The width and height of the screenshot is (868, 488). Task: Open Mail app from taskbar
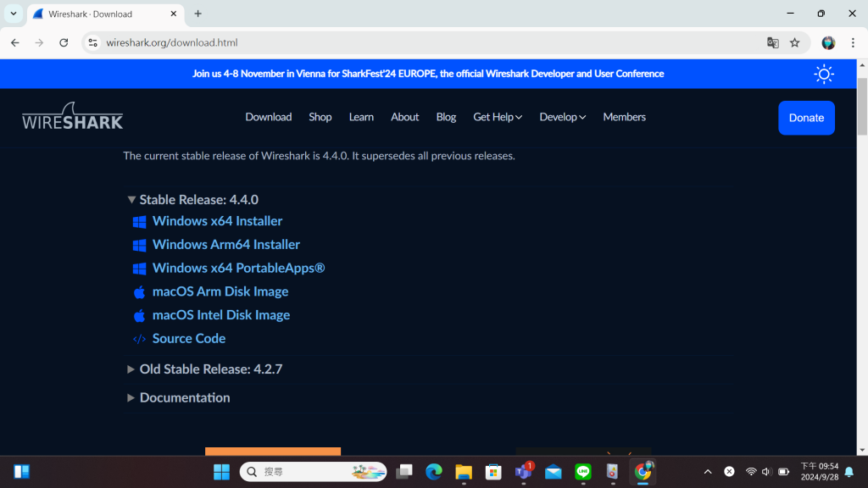tap(553, 472)
